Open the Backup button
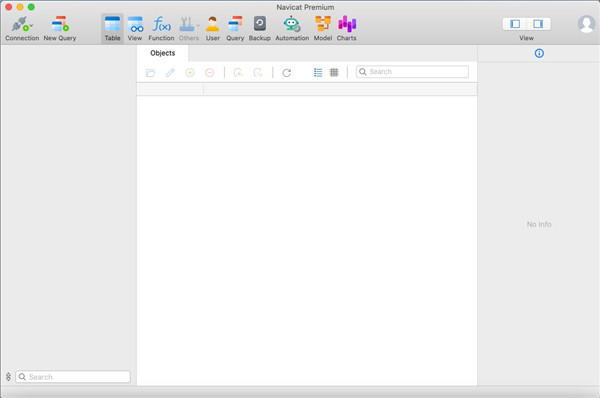Image resolution: width=600 pixels, height=398 pixels. tap(259, 29)
